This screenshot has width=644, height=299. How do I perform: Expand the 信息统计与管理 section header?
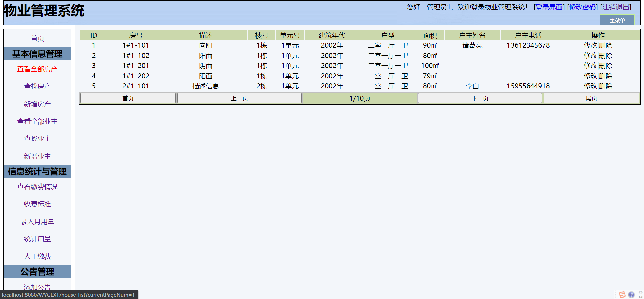(37, 172)
